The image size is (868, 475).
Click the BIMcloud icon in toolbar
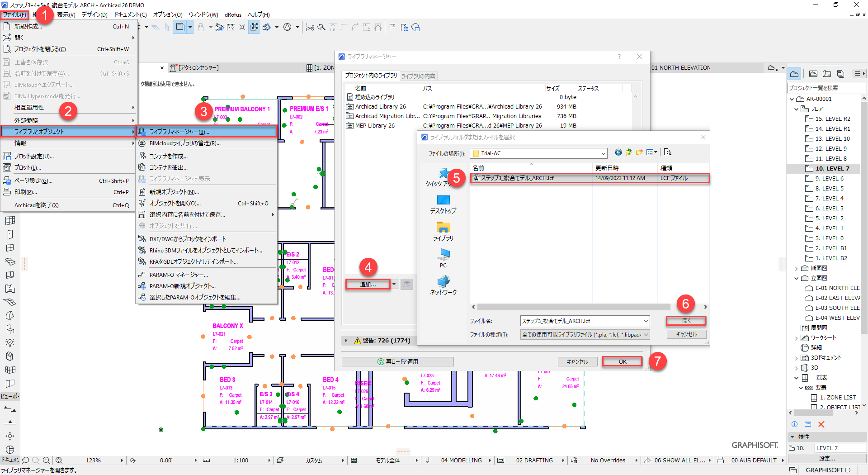[x=415, y=28]
